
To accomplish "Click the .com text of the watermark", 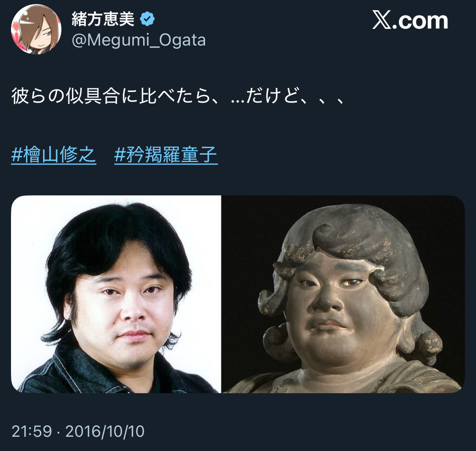I will tap(420, 21).
